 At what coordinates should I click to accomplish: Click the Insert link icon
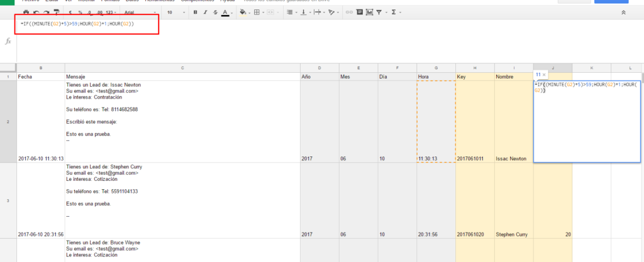click(349, 13)
